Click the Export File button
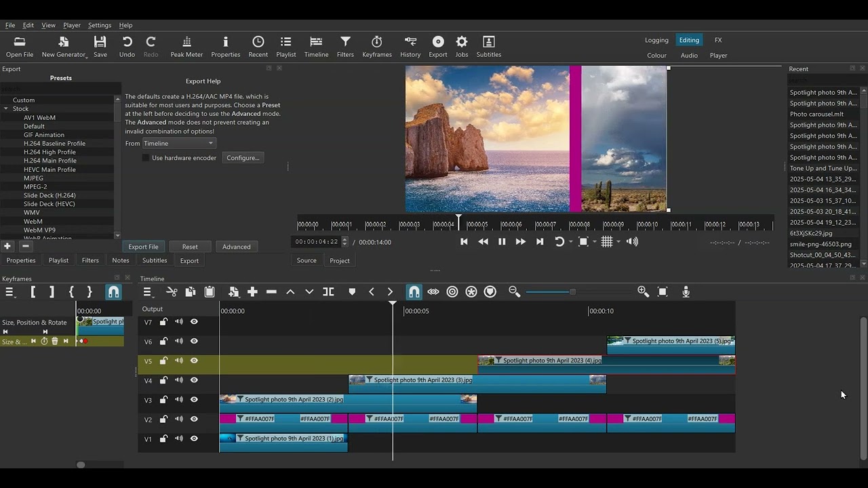Image resolution: width=868 pixels, height=488 pixels. (143, 247)
